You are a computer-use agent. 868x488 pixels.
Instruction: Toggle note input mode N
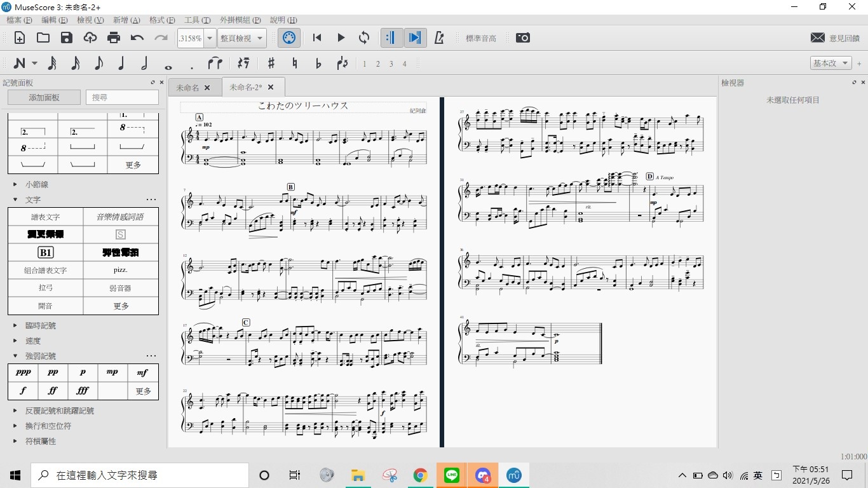pyautogui.click(x=20, y=63)
